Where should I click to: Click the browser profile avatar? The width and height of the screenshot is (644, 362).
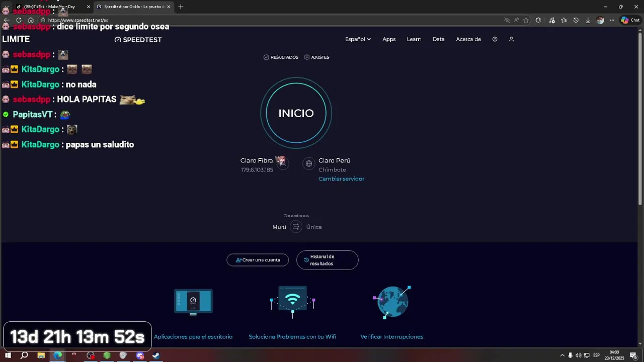coord(600,20)
